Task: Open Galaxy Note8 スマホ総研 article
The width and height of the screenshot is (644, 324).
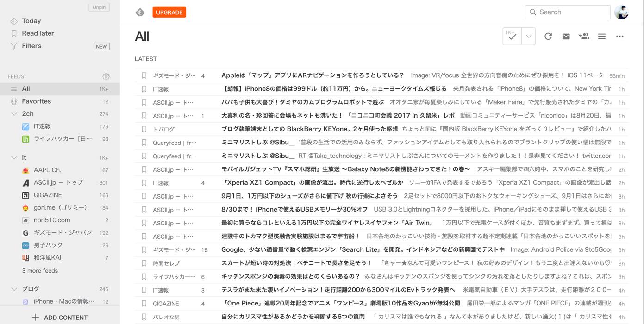Action: 345,169
